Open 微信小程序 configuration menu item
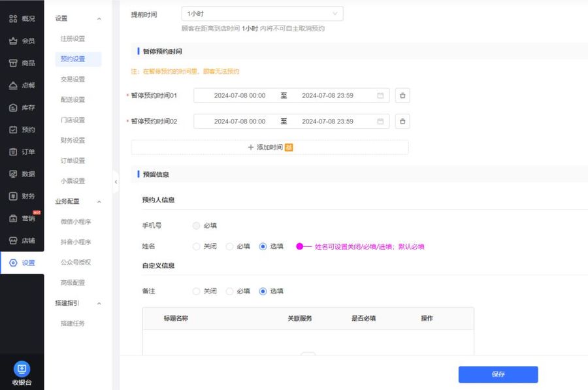588x390 pixels. click(76, 221)
